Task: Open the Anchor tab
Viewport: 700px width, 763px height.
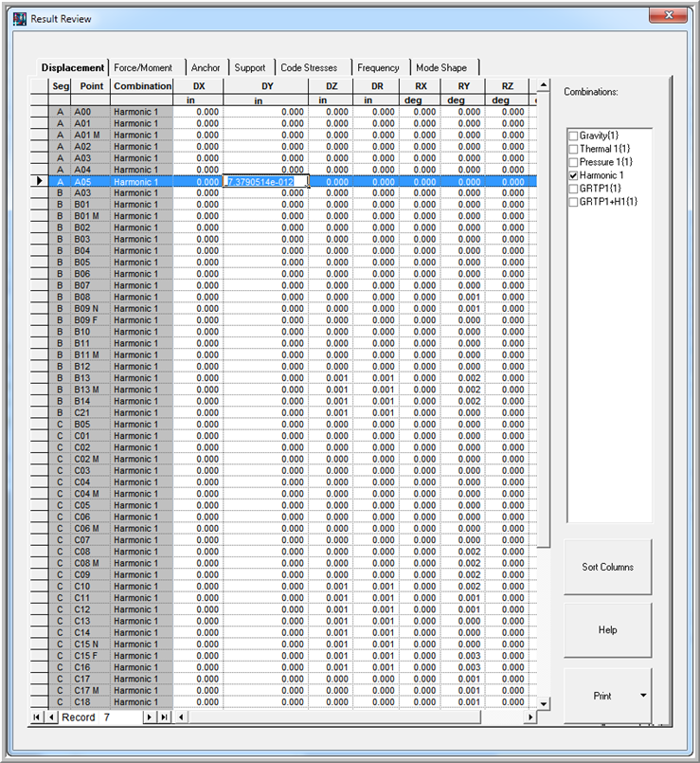Action: click(x=206, y=67)
